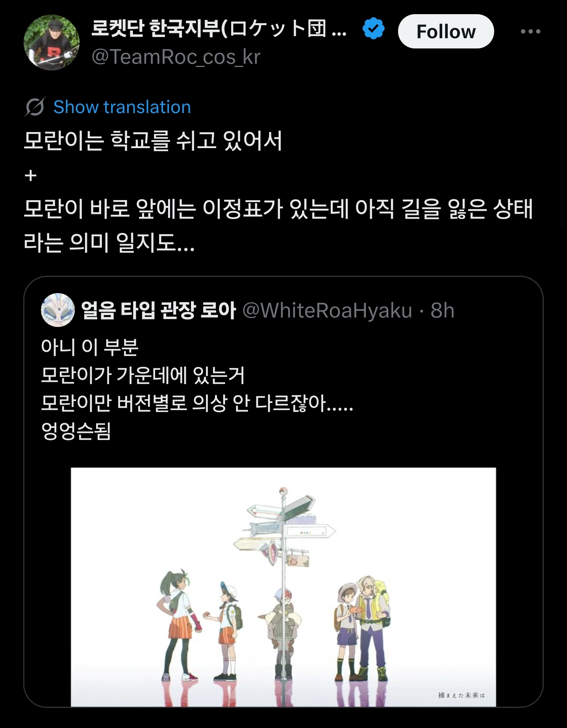This screenshot has width=567, height=728.
Task: Open the three-dot more options menu
Action: tap(530, 32)
